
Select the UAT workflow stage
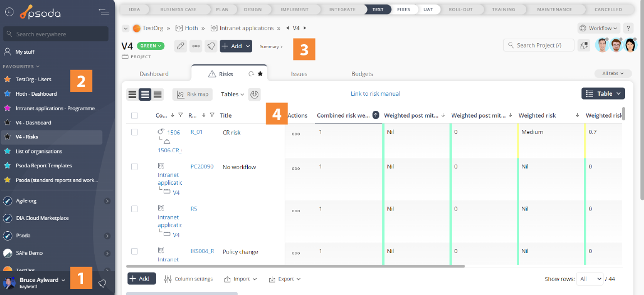(428, 10)
